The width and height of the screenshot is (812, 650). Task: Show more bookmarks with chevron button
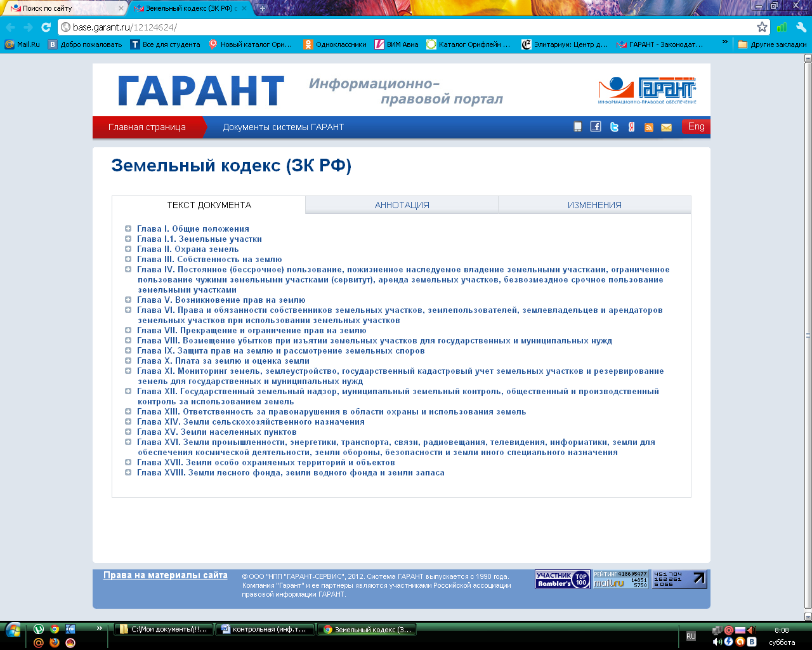pyautogui.click(x=725, y=43)
